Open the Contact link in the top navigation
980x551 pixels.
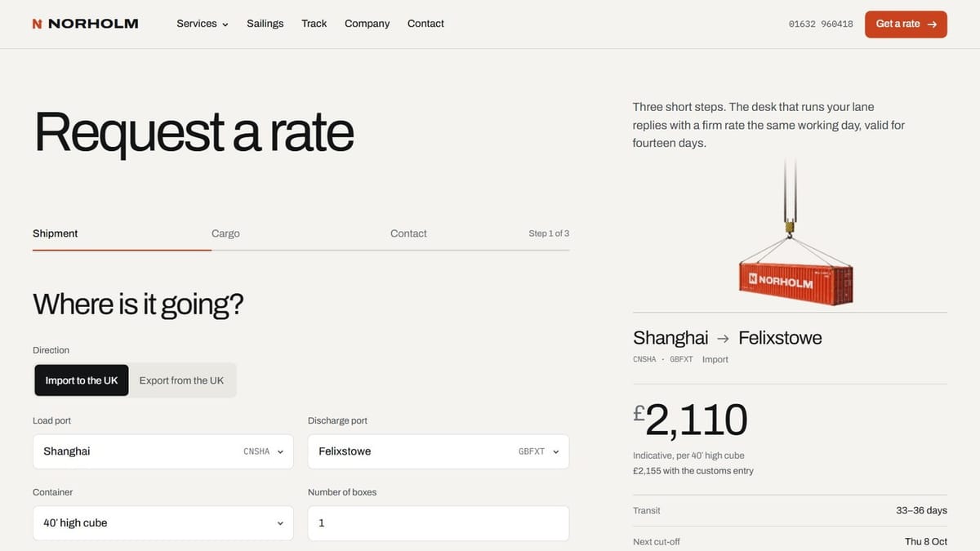(425, 24)
